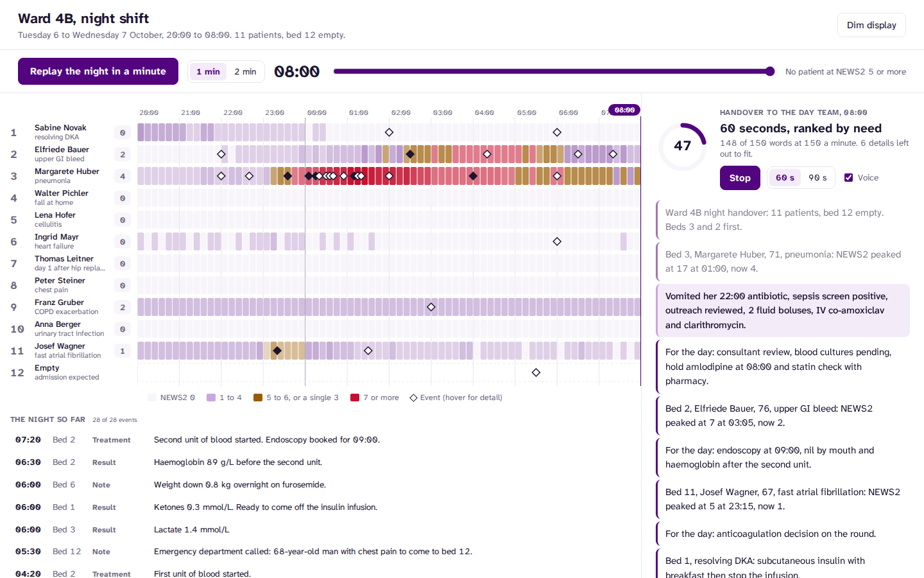This screenshot has height=578, width=924.
Task: Click the '7 or more' legend entry
Action: coord(375,398)
